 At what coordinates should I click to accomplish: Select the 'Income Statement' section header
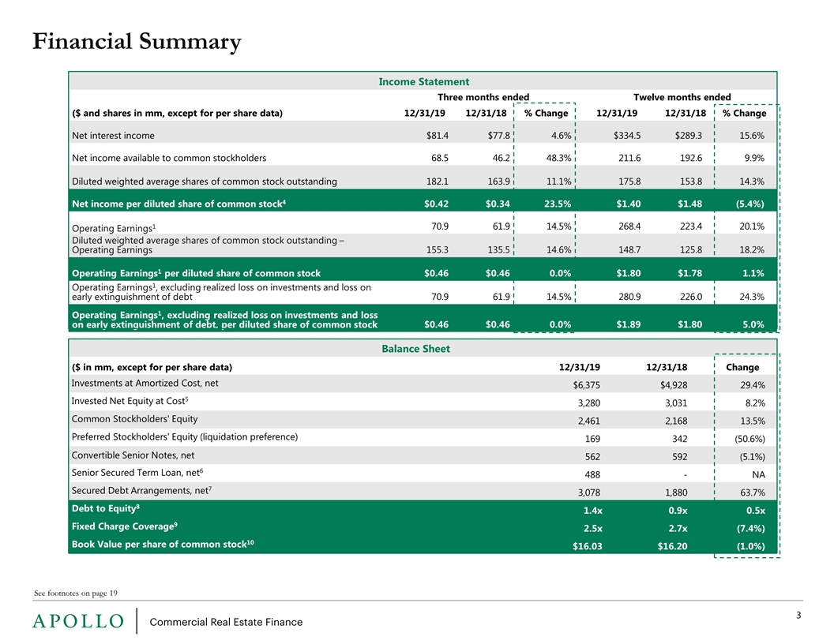[423, 82]
